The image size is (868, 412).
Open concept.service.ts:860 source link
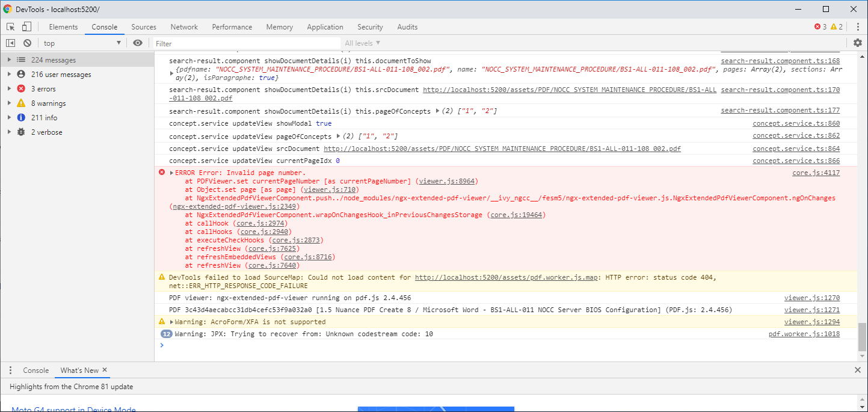point(796,123)
